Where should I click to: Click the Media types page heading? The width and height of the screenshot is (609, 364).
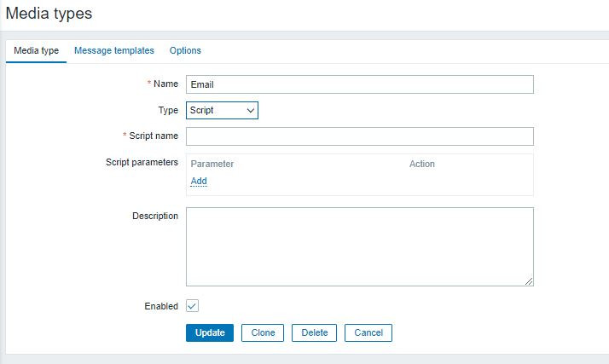[x=49, y=14]
